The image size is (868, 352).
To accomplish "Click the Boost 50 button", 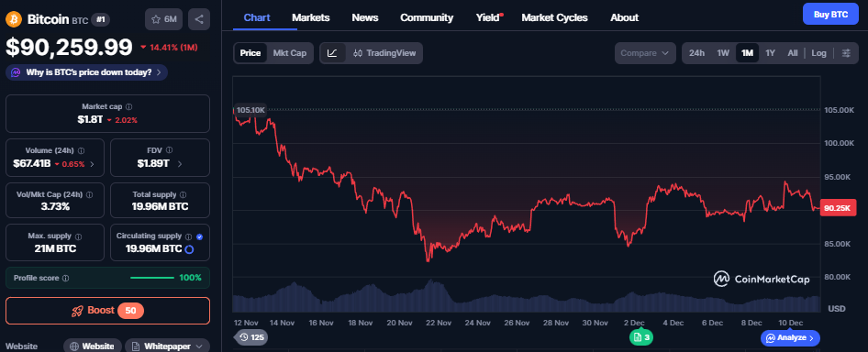I will [108, 311].
